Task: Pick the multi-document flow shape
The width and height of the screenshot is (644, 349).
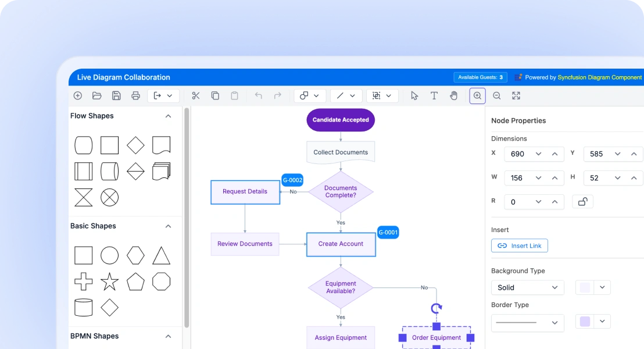Action: (x=162, y=172)
